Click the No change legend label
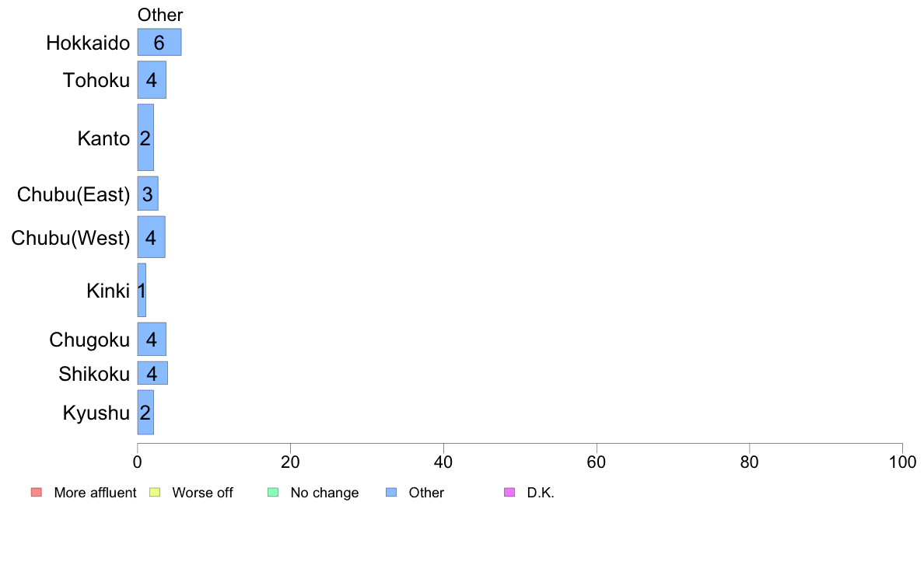 click(x=324, y=493)
